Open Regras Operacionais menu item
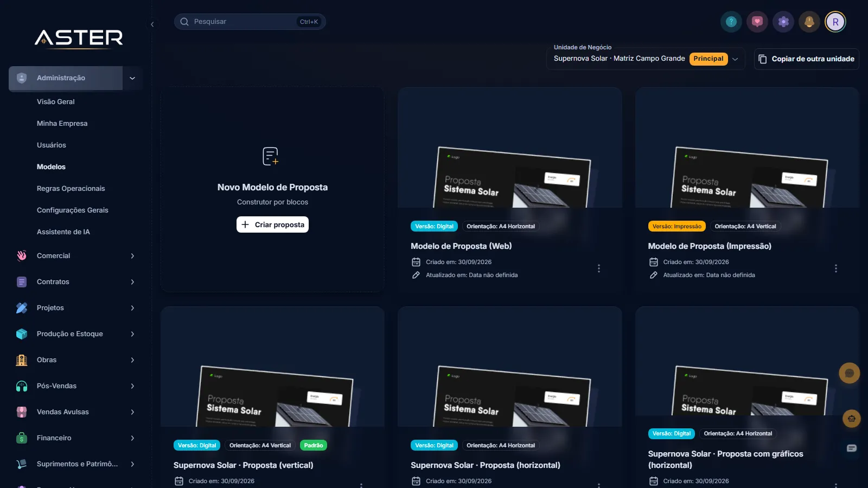868x488 pixels. pos(71,188)
